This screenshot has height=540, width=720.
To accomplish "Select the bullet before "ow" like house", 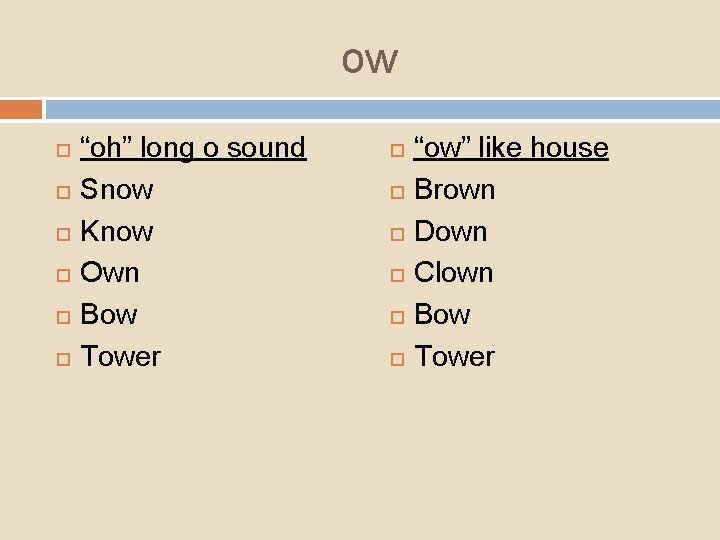I will (x=397, y=150).
